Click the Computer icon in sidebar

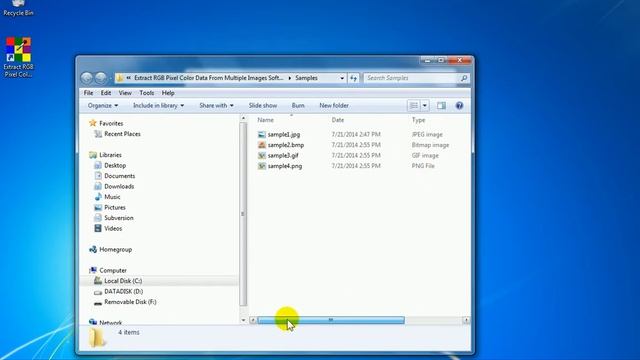point(93,270)
